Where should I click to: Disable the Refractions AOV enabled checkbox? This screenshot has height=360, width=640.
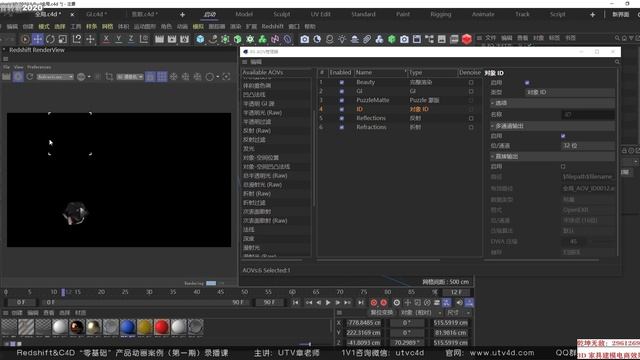coord(342,127)
